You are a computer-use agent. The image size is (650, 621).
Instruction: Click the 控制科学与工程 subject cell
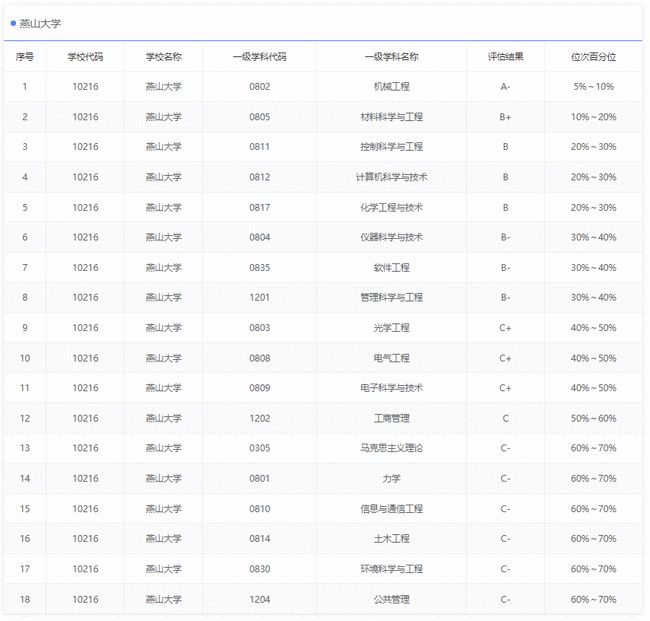click(392, 146)
